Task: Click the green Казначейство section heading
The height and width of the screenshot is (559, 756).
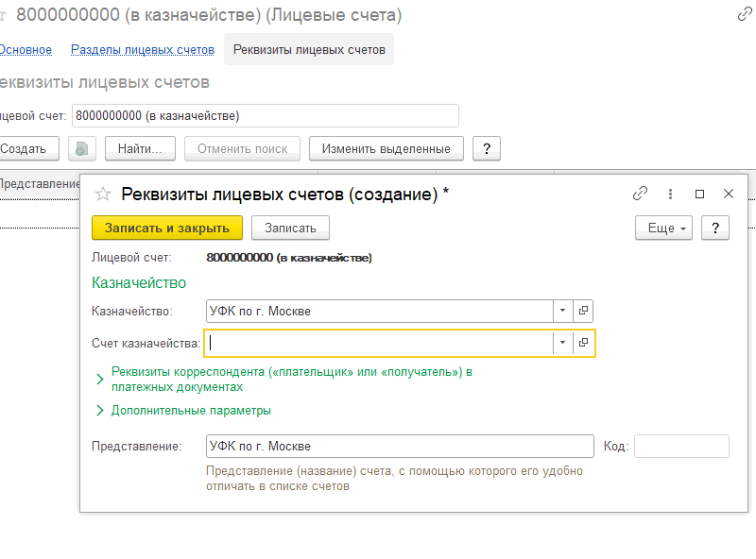Action: 139,283
